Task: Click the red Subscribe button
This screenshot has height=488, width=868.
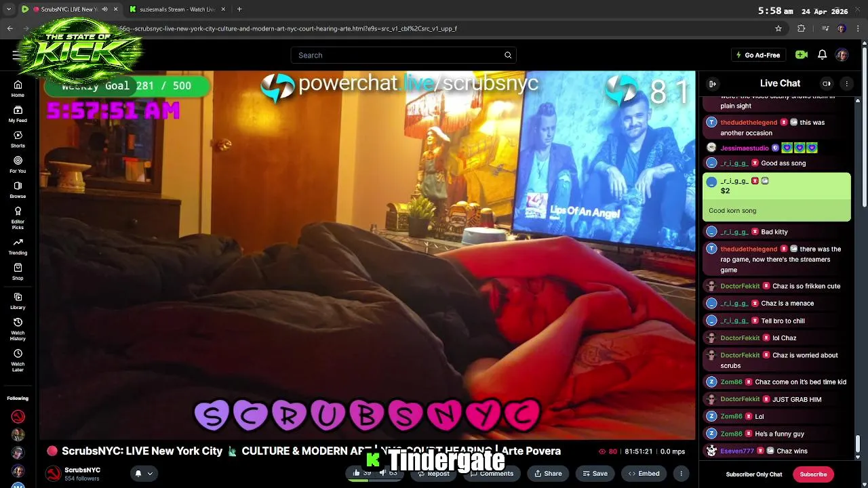Action: 813,474
